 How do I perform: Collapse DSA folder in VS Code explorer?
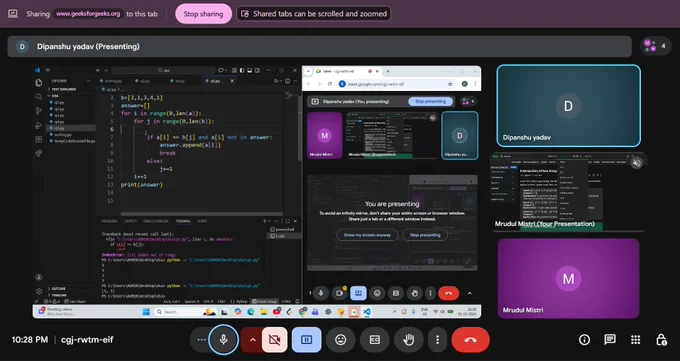coord(56,96)
